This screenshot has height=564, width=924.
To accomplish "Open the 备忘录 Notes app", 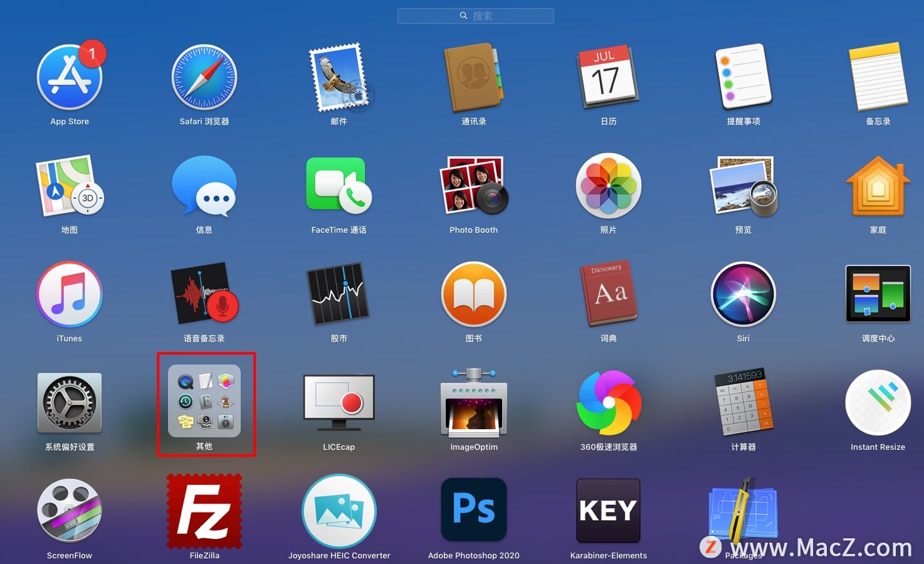I will click(x=878, y=77).
